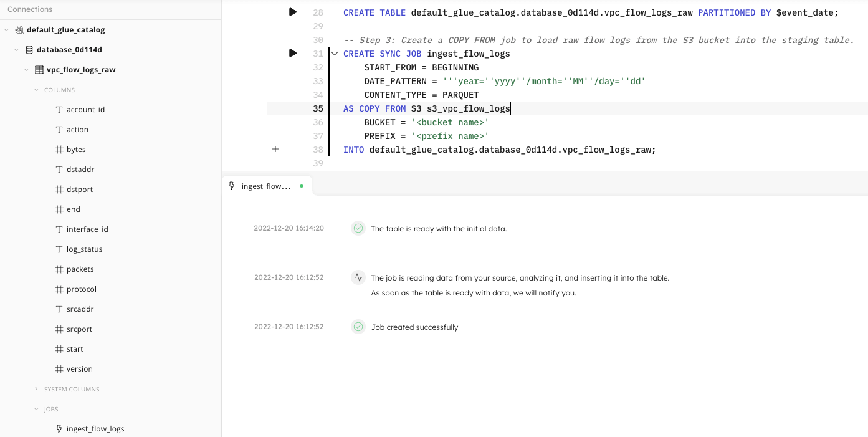This screenshot has width=868, height=437.
Task: Run the CREATE TABLE statement on line 28
Action: [293, 12]
